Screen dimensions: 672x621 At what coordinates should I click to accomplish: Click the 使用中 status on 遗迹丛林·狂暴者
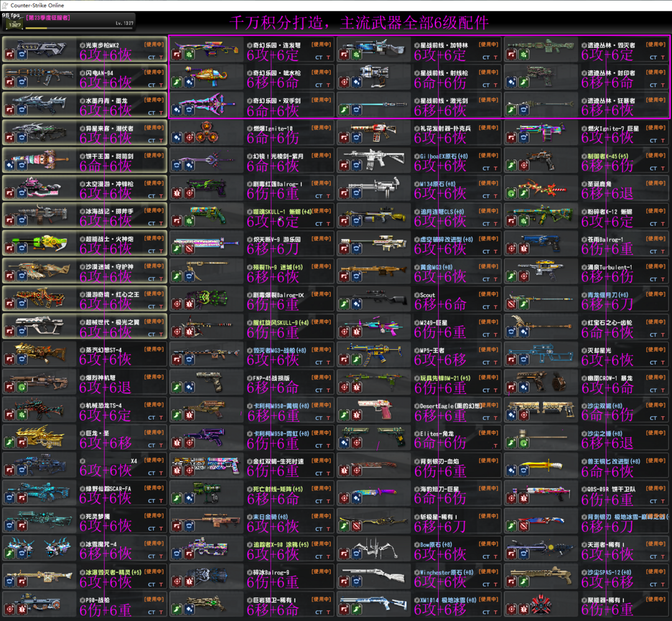(656, 100)
